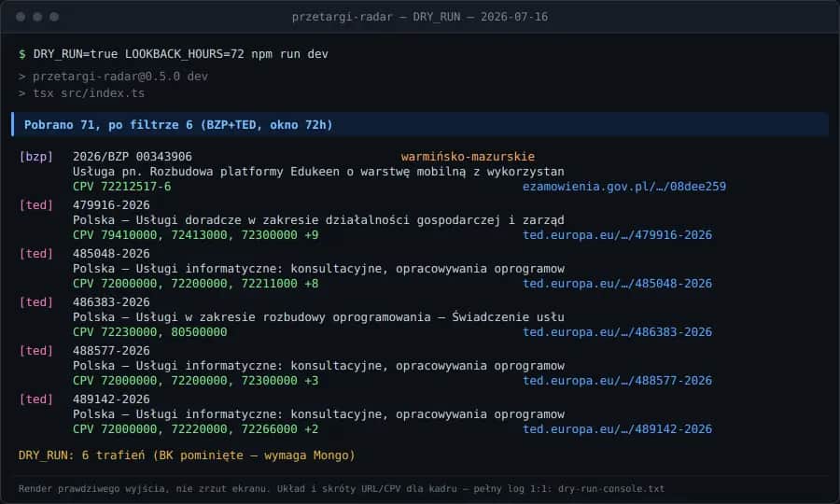
Task: Click the [ted] tag beside 485048-2026
Action: (x=35, y=254)
